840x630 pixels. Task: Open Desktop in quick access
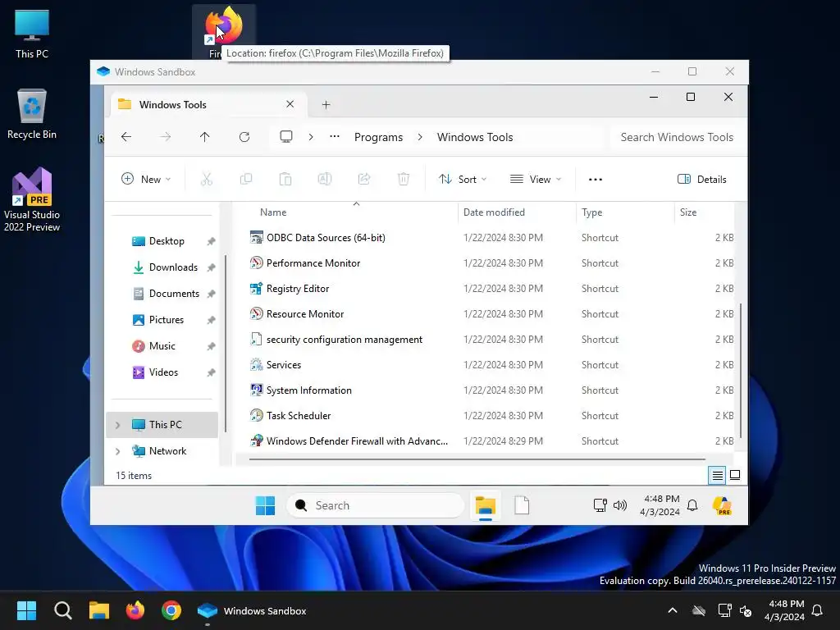point(166,241)
